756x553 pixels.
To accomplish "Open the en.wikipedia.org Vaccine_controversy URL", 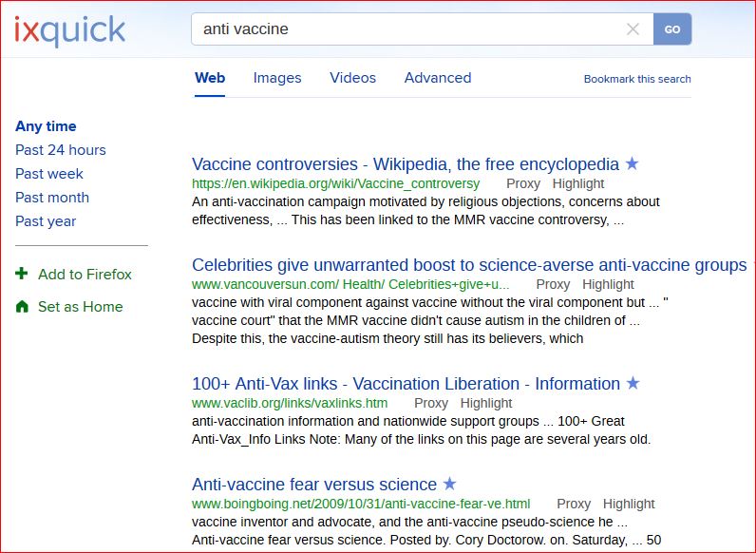I will [x=335, y=183].
